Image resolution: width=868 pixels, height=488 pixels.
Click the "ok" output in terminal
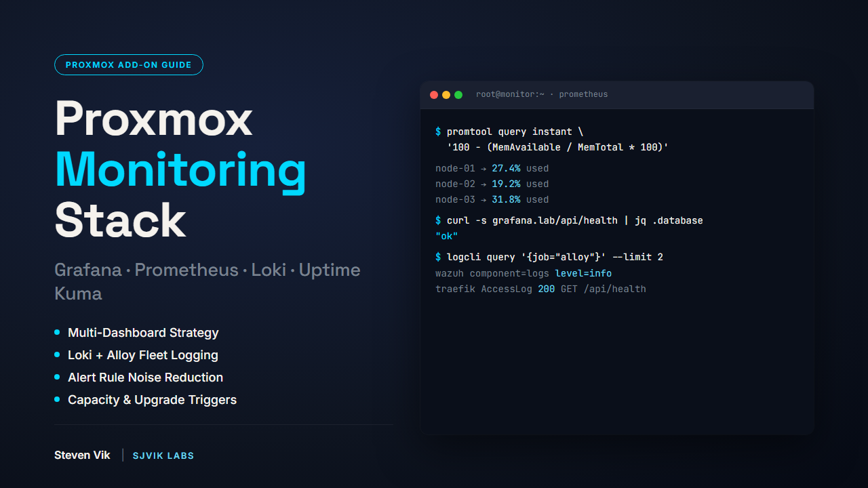(x=447, y=236)
